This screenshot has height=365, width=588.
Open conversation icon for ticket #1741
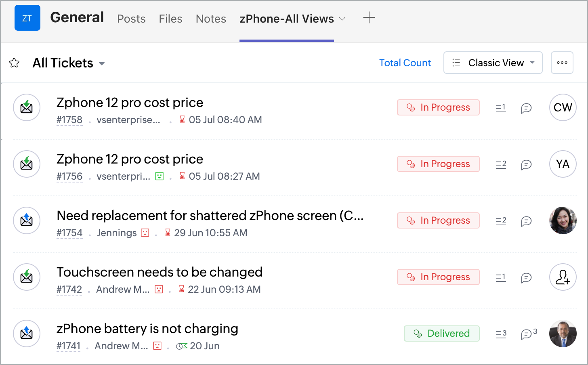click(x=527, y=334)
